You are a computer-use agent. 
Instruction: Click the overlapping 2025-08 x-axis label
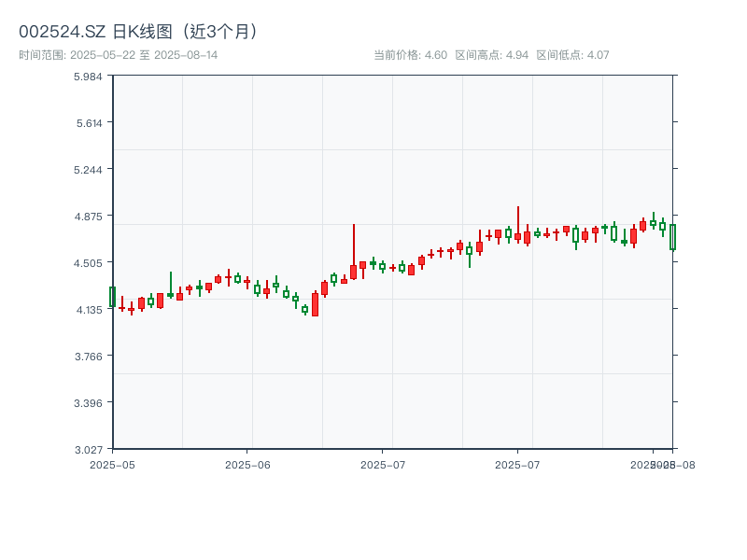point(663,464)
